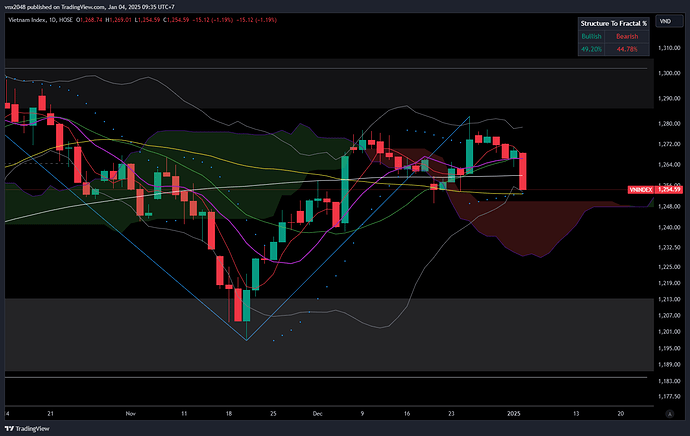Click the 1,272.00 price axis label
The width and height of the screenshot is (690, 436).
(669, 144)
